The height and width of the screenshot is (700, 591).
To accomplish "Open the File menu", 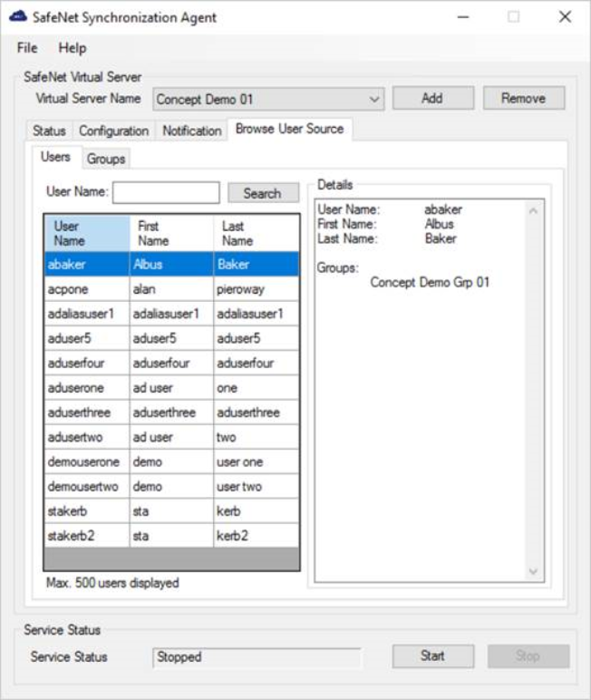I will point(27,48).
